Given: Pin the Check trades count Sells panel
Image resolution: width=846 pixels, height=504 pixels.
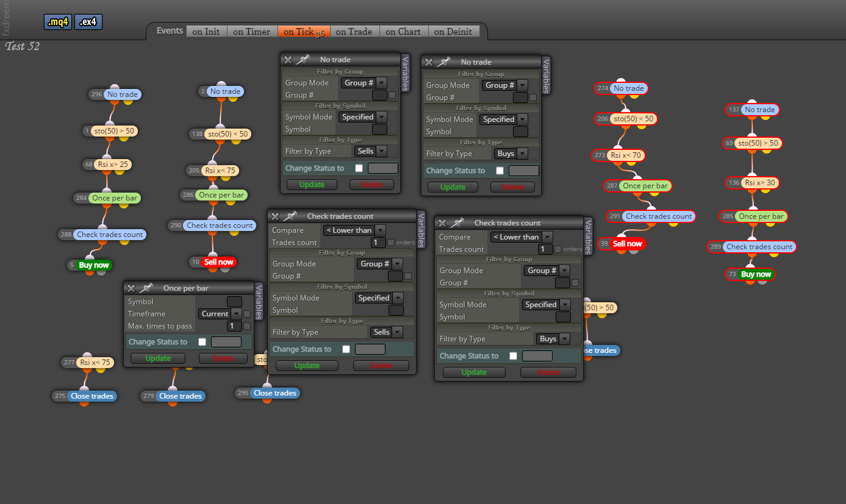Looking at the screenshot, I should (x=290, y=216).
